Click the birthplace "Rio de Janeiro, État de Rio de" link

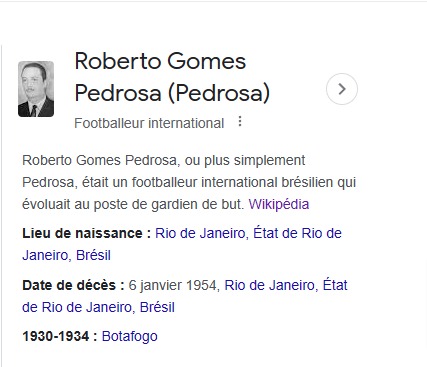coord(248,233)
